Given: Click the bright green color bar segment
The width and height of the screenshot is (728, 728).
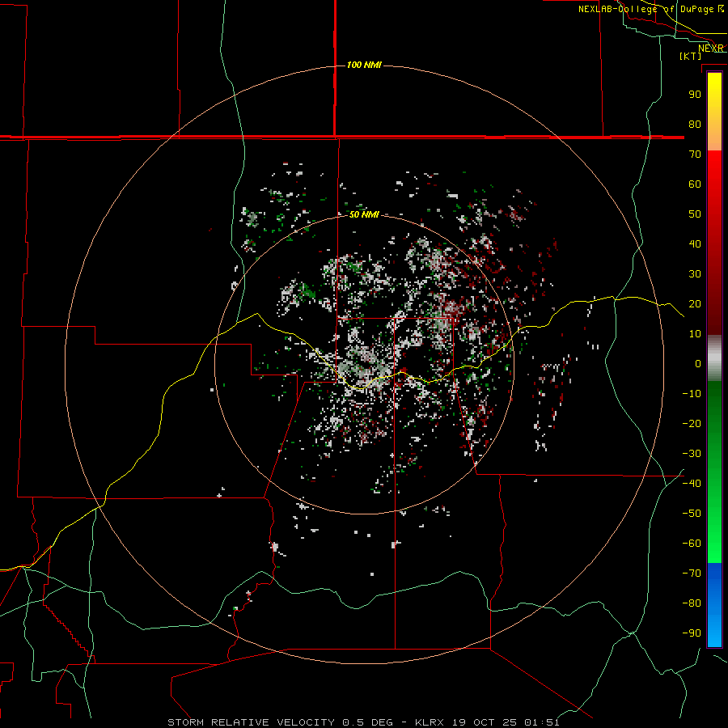Looking at the screenshot, I should pyautogui.click(x=714, y=534).
